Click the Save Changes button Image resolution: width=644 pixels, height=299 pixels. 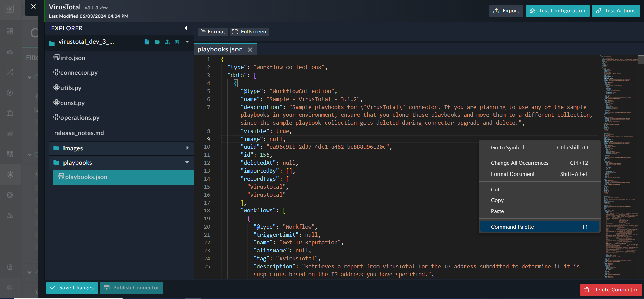(72, 288)
